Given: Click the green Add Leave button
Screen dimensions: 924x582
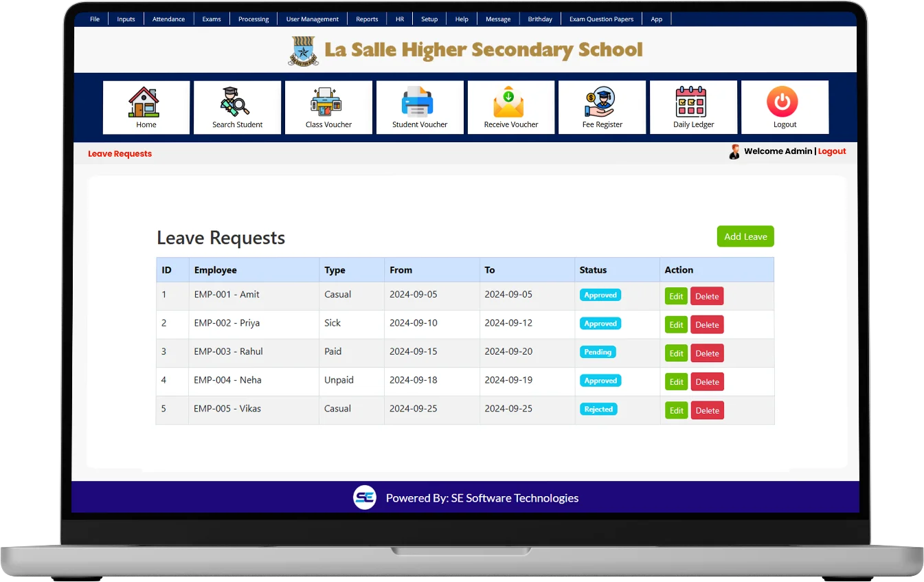Looking at the screenshot, I should (x=745, y=236).
